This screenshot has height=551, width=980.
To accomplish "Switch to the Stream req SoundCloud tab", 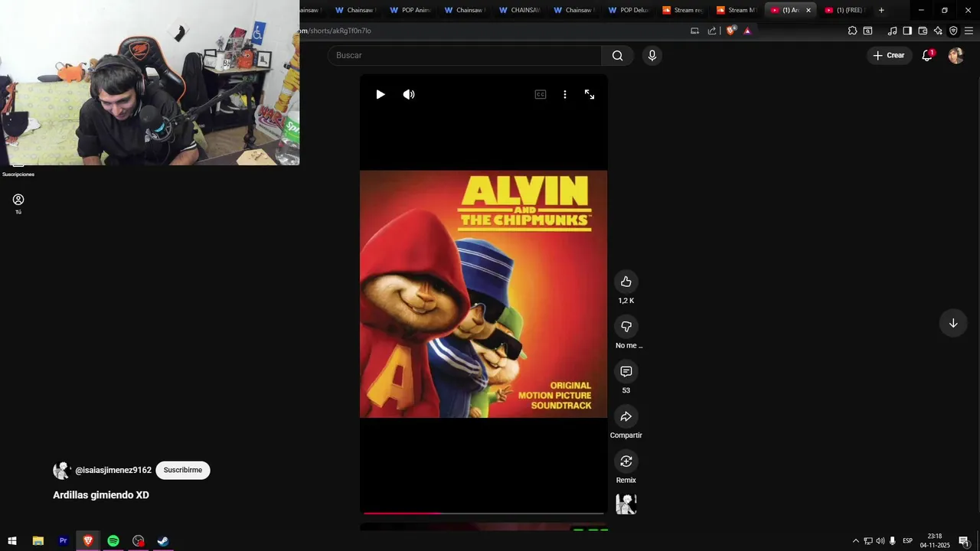I will pyautogui.click(x=683, y=10).
